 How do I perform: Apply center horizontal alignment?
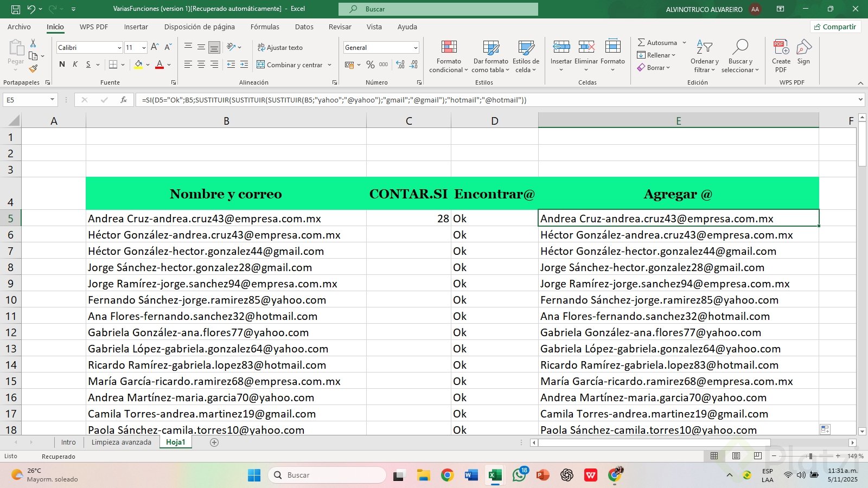click(201, 65)
